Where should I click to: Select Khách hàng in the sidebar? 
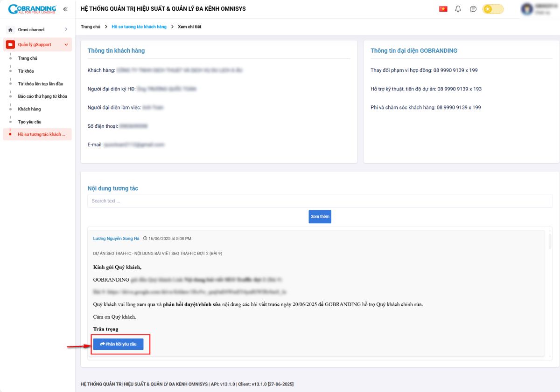29,109
